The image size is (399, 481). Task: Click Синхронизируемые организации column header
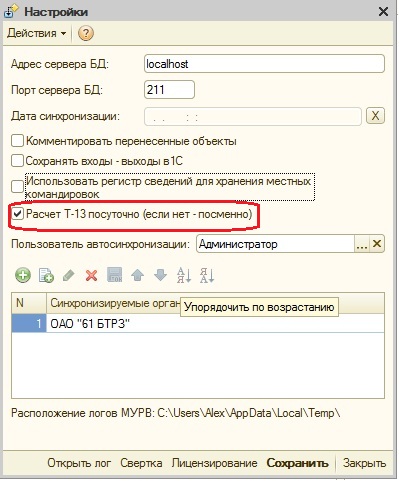point(215,303)
